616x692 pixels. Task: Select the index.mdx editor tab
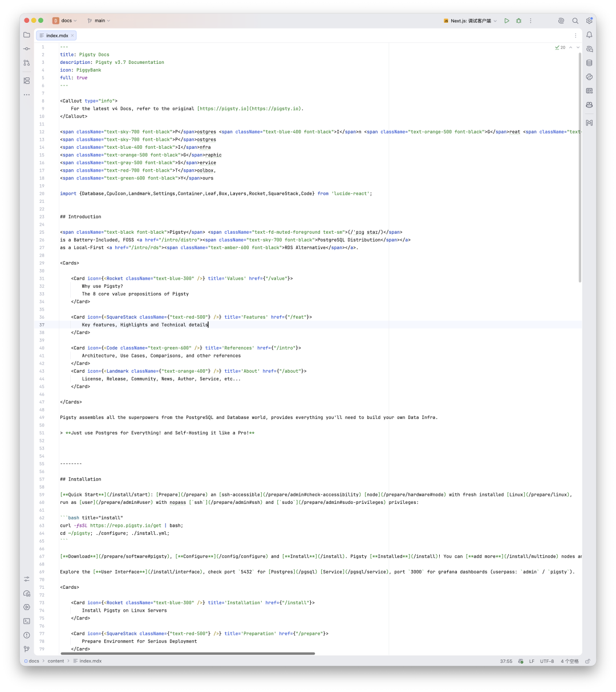[56, 35]
